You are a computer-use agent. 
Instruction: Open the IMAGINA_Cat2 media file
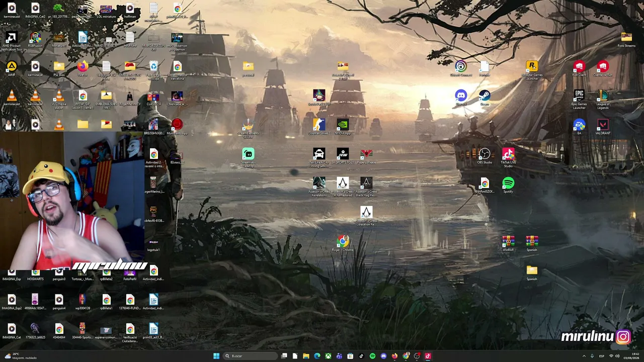[35, 10]
